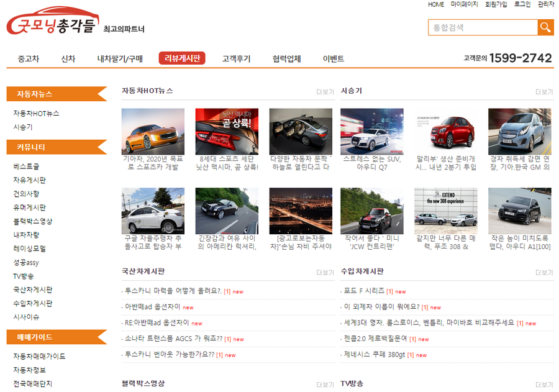
Task: Click 더보기 beside 국산차게시판 heading
Action: tap(325, 272)
